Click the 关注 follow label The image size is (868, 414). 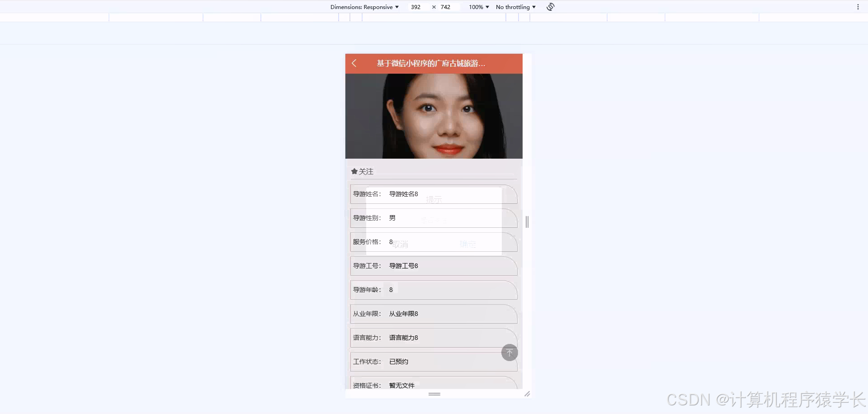[x=366, y=171]
